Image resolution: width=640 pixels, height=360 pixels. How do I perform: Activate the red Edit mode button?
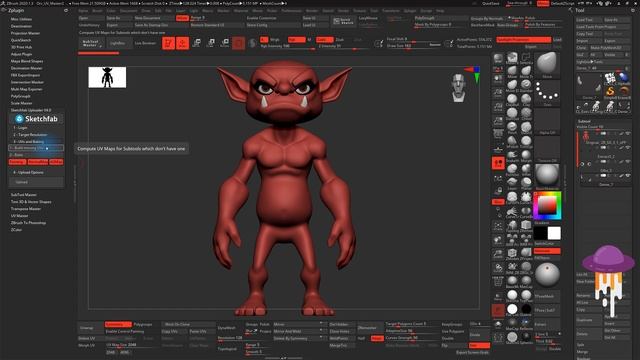pos(168,43)
